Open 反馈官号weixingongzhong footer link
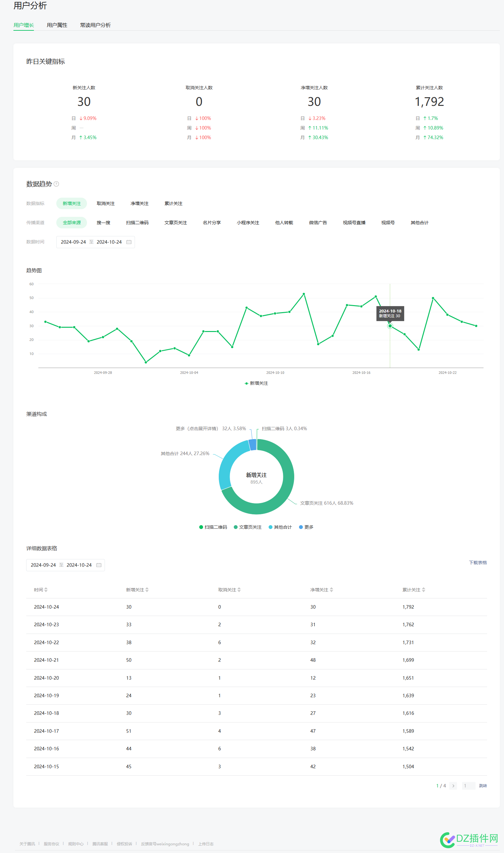 coord(165,844)
